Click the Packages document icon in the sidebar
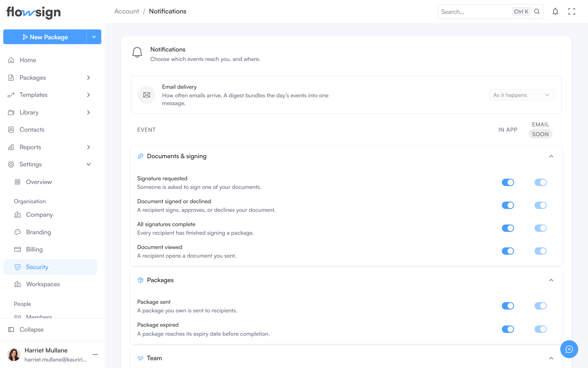This screenshot has height=368, width=588. coord(11,78)
